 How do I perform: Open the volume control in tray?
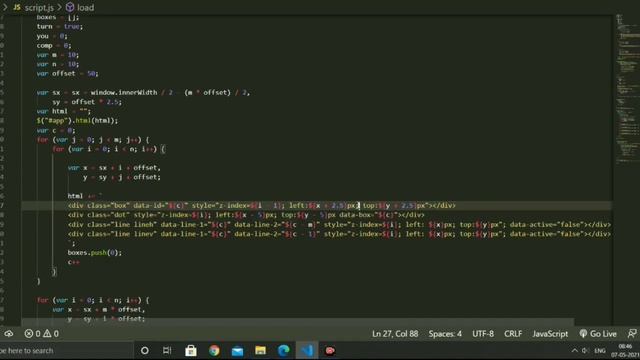click(585, 351)
